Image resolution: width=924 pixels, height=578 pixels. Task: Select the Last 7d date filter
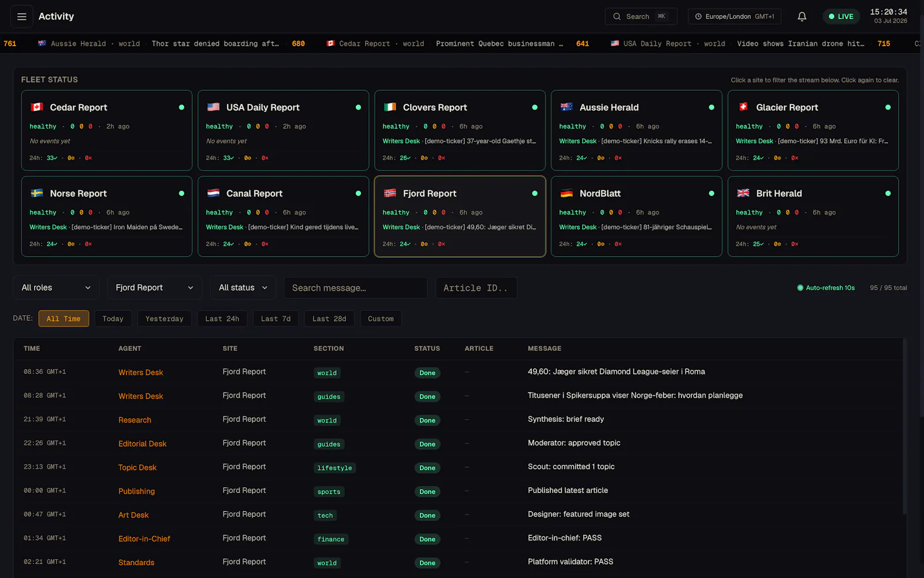276,318
